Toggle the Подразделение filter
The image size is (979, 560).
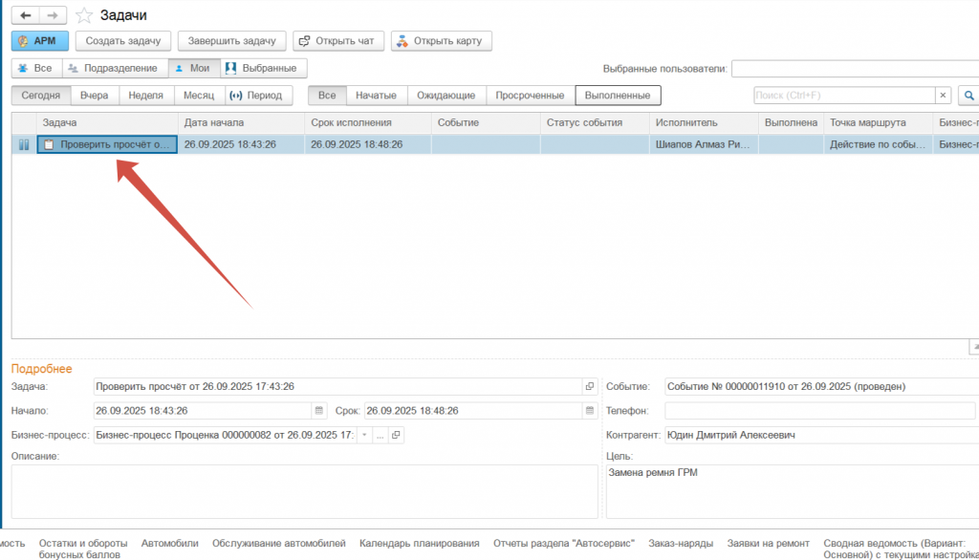(x=114, y=68)
